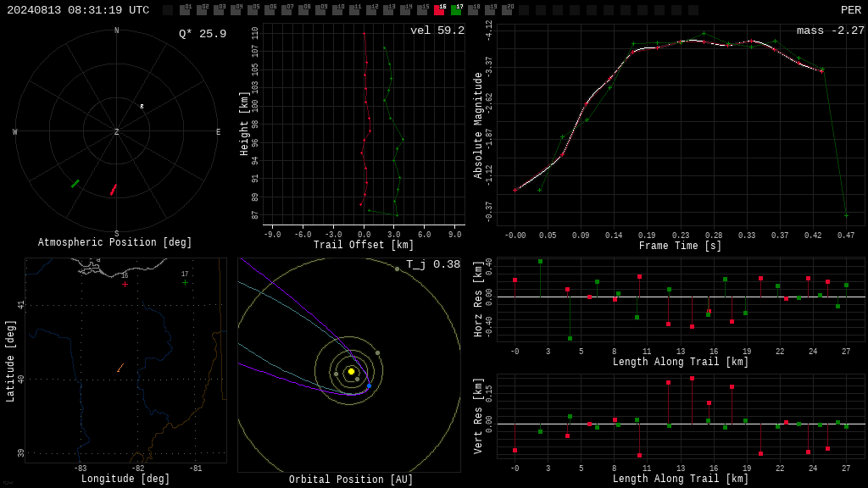Click the red meteor track in sky plot
868x488 pixels.
point(114,190)
